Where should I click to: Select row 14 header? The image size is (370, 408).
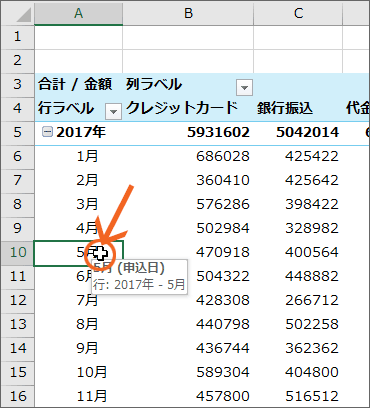(17, 348)
